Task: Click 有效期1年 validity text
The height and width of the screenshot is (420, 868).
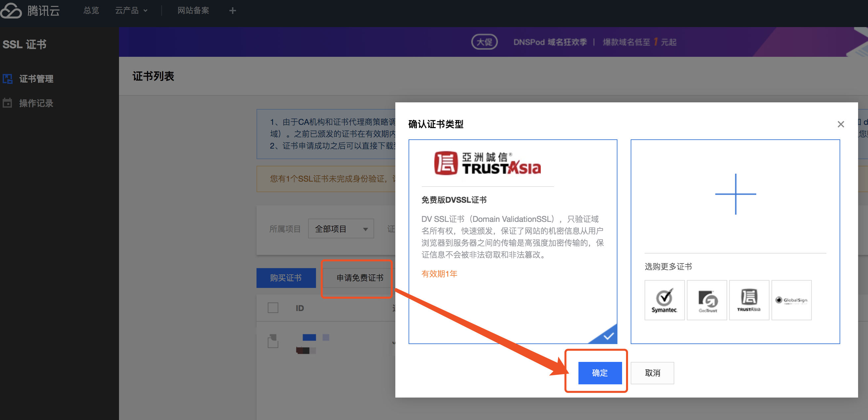Action: pyautogui.click(x=439, y=274)
